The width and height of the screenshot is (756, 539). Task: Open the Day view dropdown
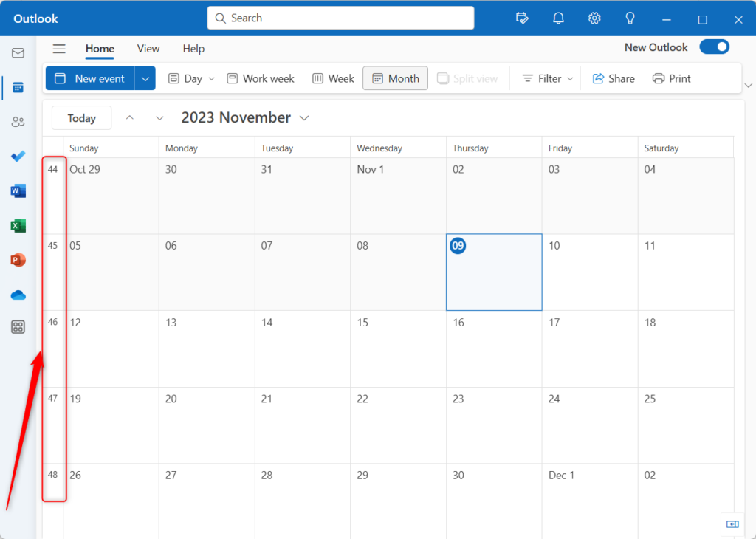coord(211,78)
